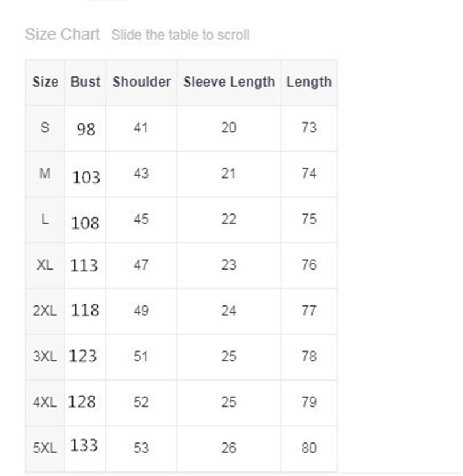Click bust value 98 for size S
The width and height of the screenshot is (463, 476).
click(86, 128)
